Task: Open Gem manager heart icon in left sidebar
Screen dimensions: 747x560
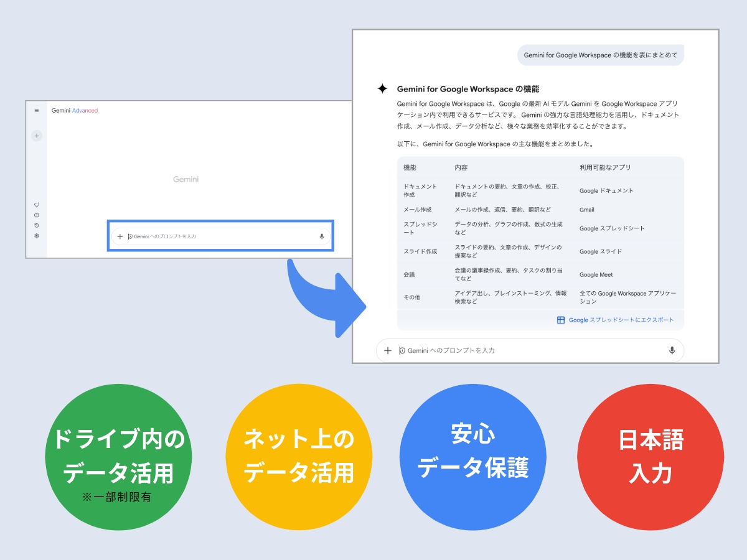Action: coord(37,205)
